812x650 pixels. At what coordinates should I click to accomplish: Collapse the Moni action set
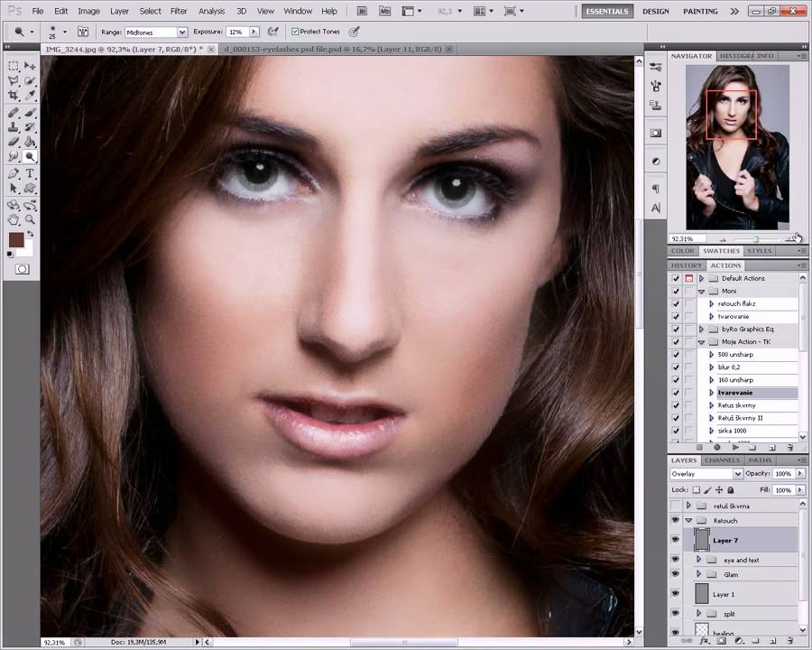point(702,292)
